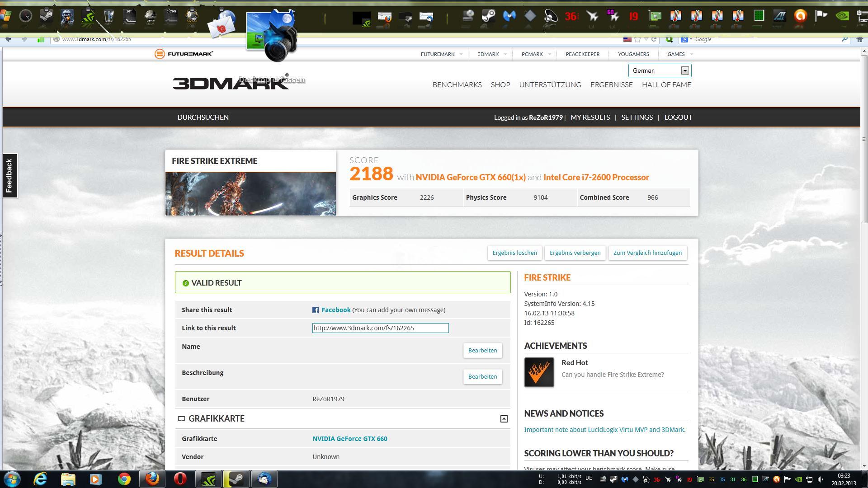Viewport: 868px width, 488px height.
Task: Go to BENCHMARKS page
Action: pyautogui.click(x=457, y=85)
